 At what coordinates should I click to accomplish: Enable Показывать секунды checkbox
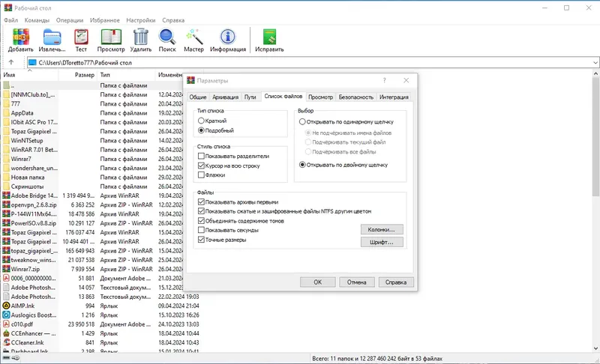tap(201, 230)
